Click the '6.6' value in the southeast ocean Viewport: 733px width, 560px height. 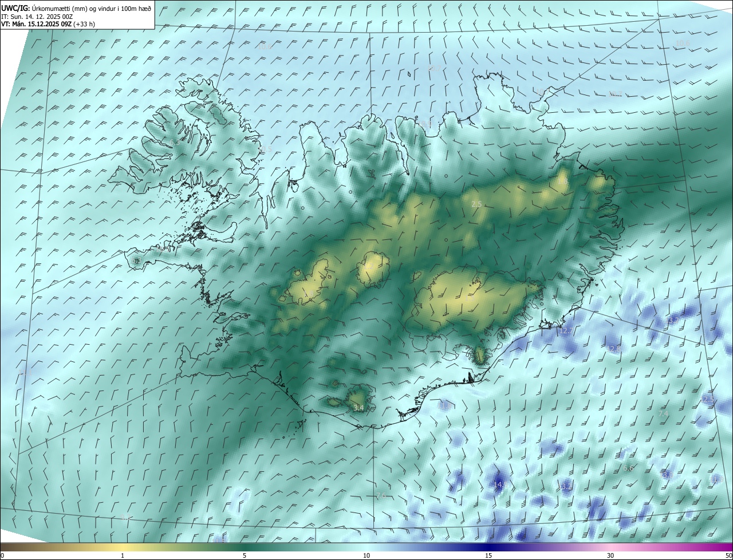click(x=628, y=468)
